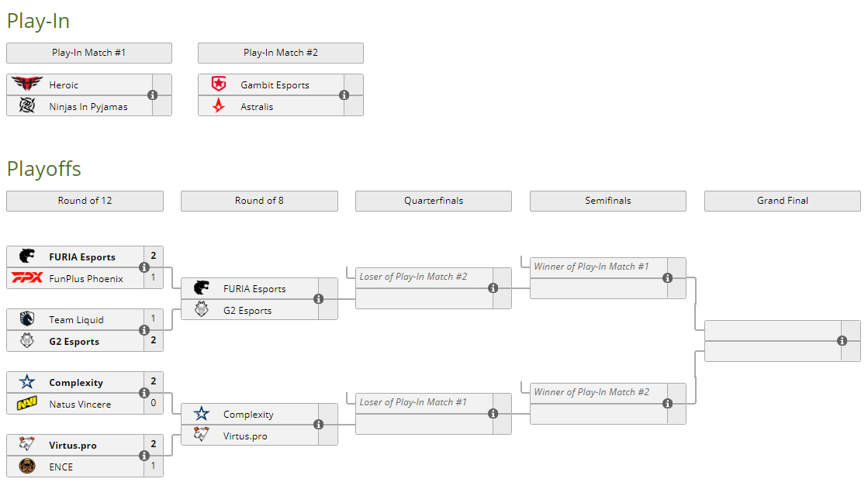Select the Play-In Match #2 header

pyautogui.click(x=281, y=53)
